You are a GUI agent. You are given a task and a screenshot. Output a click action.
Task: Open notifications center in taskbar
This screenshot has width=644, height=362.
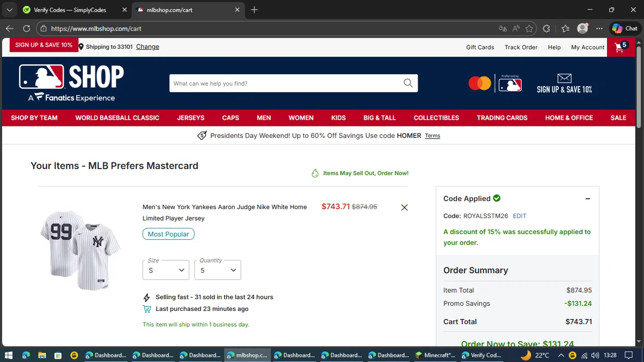629,355
